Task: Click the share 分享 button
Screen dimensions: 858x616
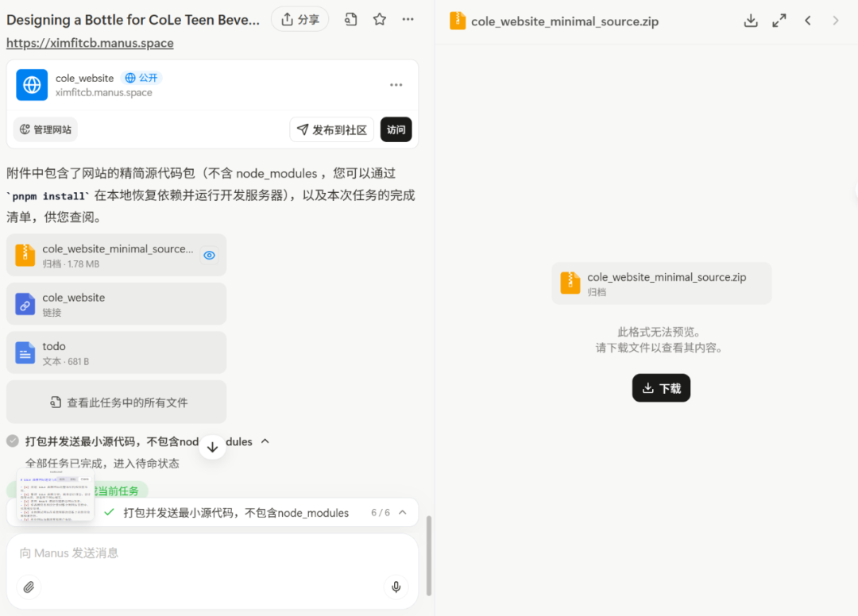Action: (x=300, y=20)
